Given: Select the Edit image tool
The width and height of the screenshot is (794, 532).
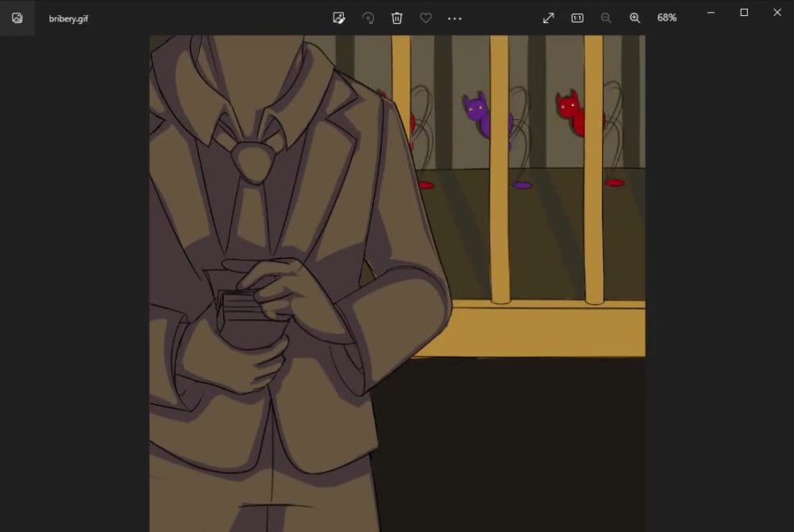Looking at the screenshot, I should click(339, 17).
